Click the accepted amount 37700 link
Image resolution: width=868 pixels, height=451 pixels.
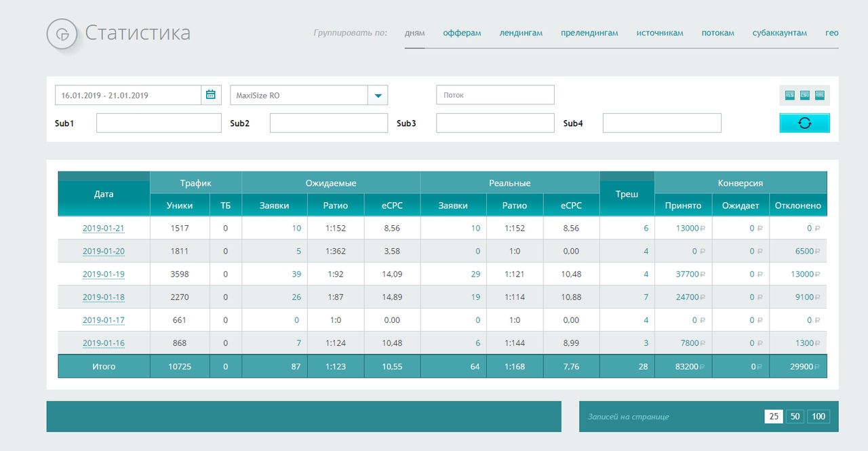688,274
